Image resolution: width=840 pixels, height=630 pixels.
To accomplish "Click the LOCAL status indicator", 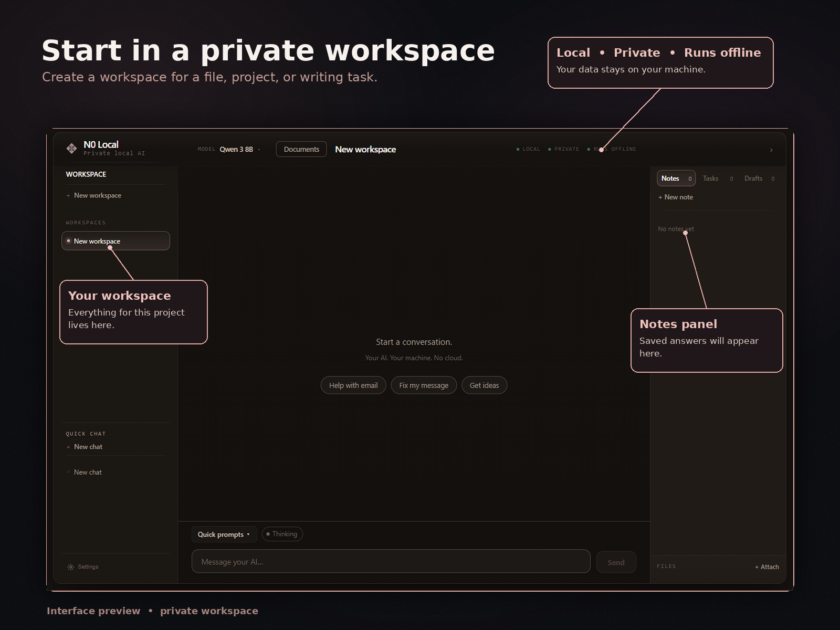I will pos(528,149).
